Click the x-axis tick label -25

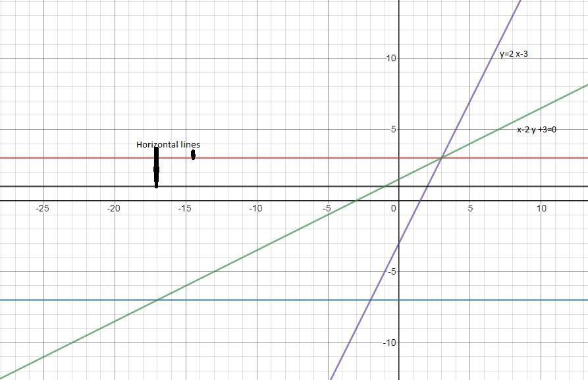click(42, 209)
